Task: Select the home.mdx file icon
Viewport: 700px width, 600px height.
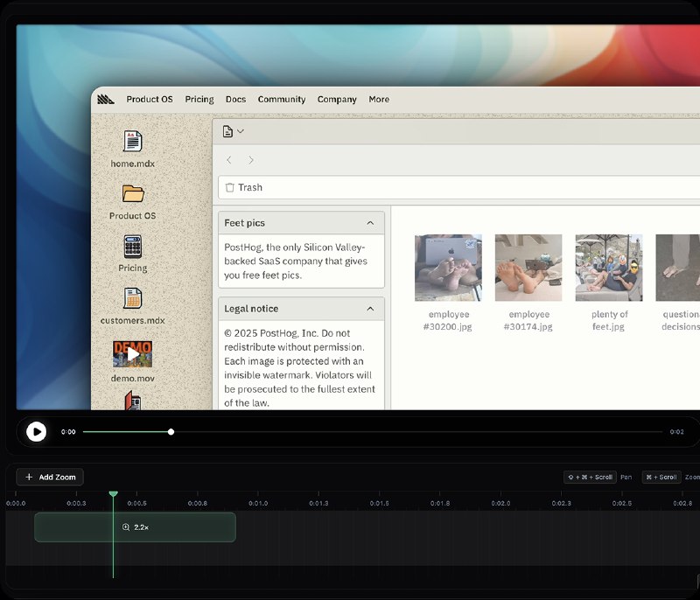Action: 133,143
